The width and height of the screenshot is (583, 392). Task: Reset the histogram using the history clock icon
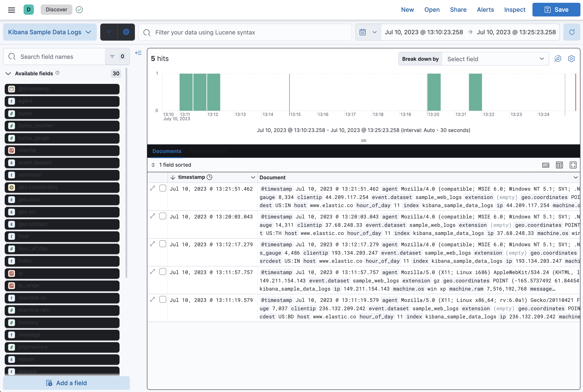tap(558, 58)
